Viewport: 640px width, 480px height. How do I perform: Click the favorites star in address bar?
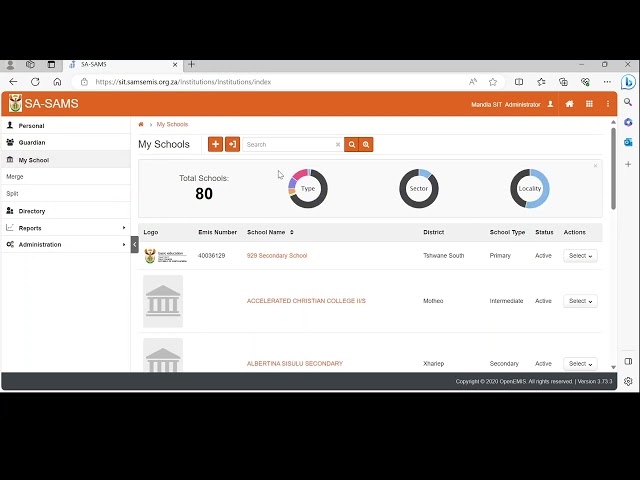click(x=493, y=82)
